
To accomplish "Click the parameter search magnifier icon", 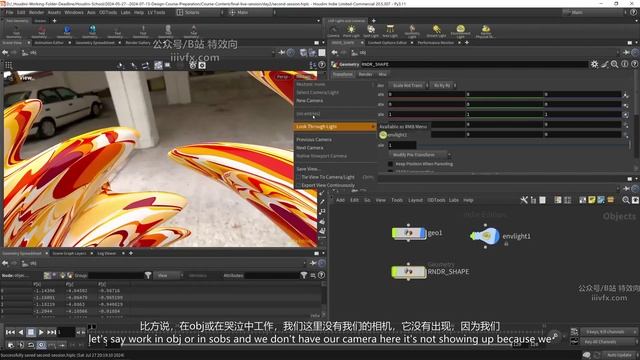I will tap(614, 64).
